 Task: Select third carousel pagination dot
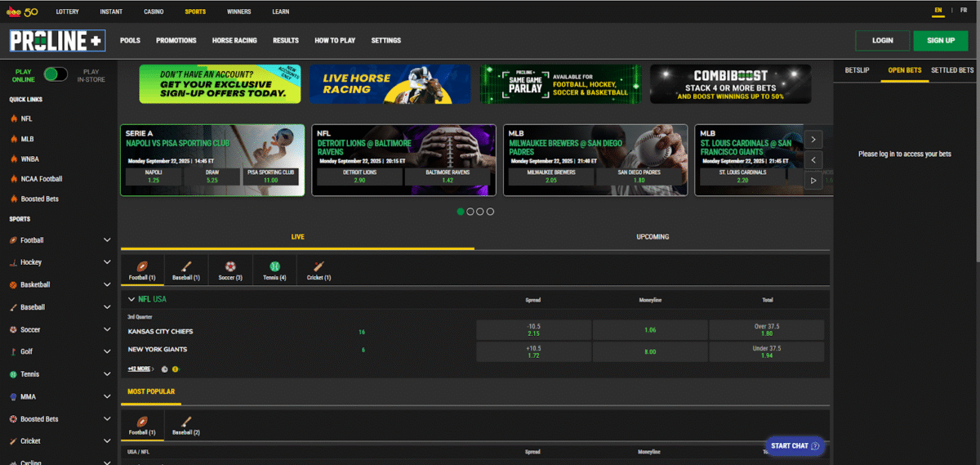coord(480,212)
